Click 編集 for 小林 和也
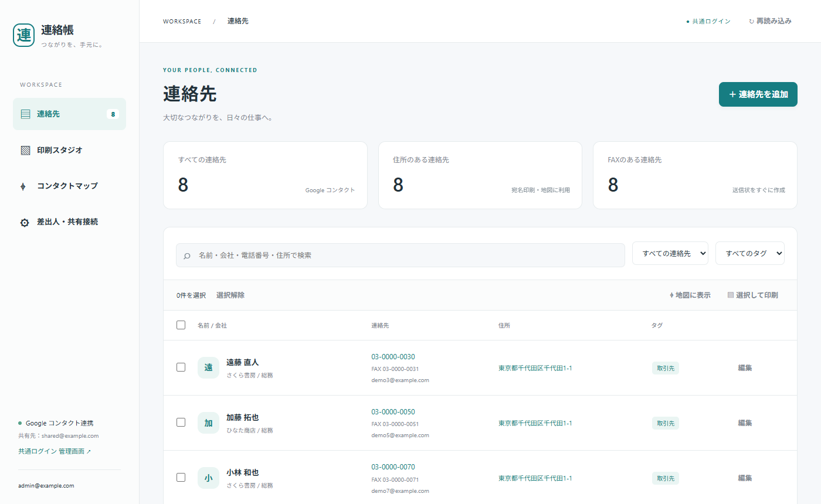821x504 pixels. [x=745, y=478]
